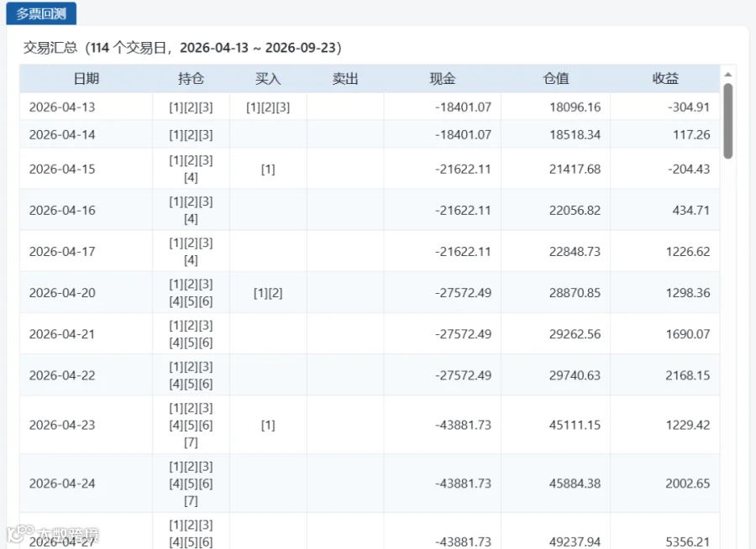Select the 持仓 column header
The width and height of the screenshot is (756, 549).
tap(191, 79)
